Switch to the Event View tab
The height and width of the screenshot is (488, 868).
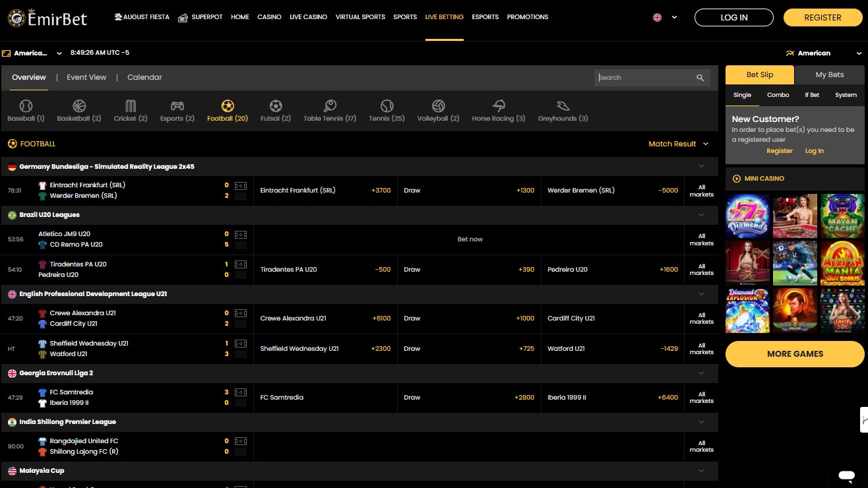86,77
